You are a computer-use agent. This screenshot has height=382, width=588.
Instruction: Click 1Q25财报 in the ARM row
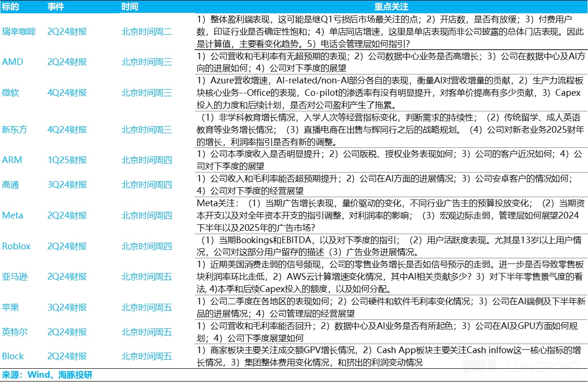tap(67, 160)
